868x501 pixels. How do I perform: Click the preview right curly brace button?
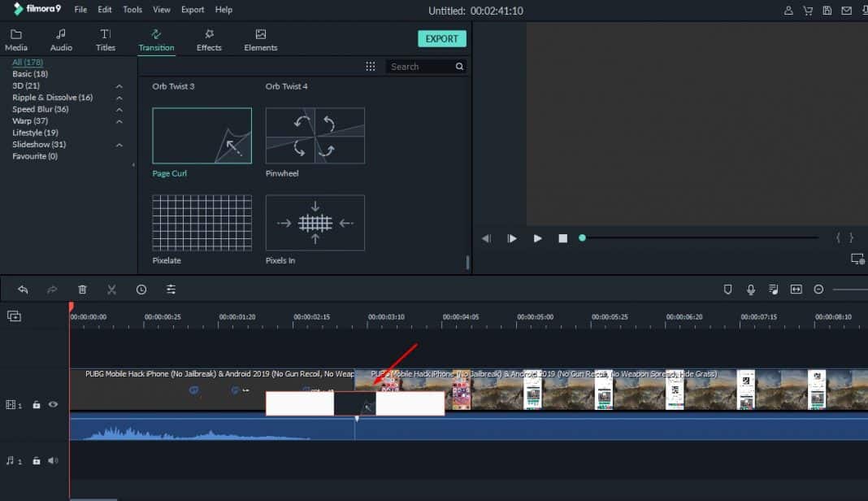point(852,237)
